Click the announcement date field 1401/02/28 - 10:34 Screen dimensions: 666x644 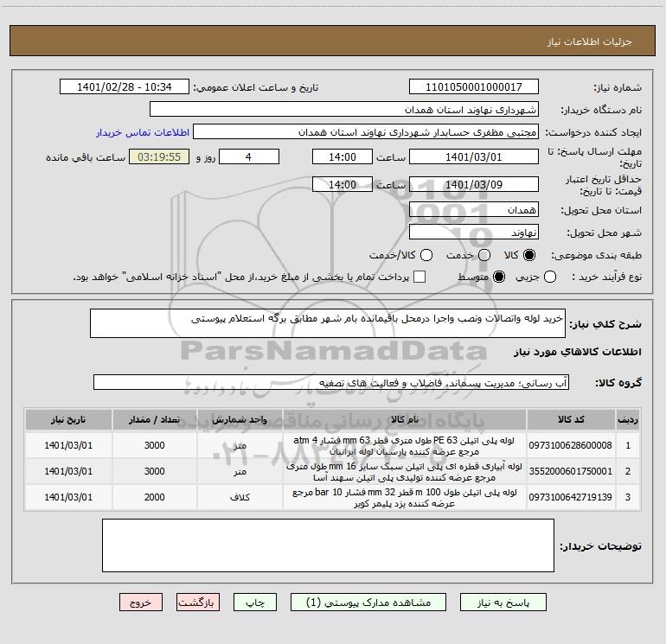point(125,87)
